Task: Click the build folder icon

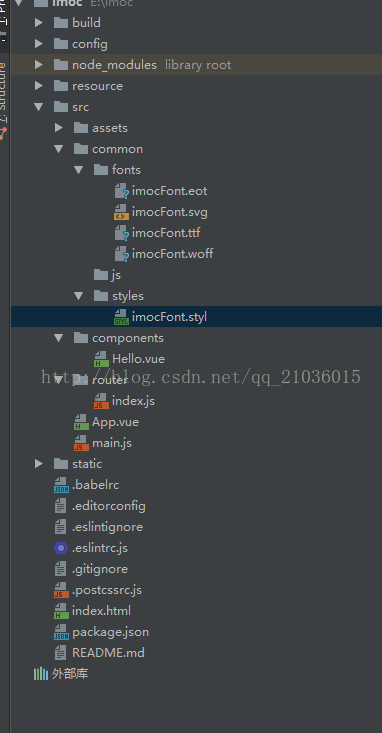Action: 61,22
